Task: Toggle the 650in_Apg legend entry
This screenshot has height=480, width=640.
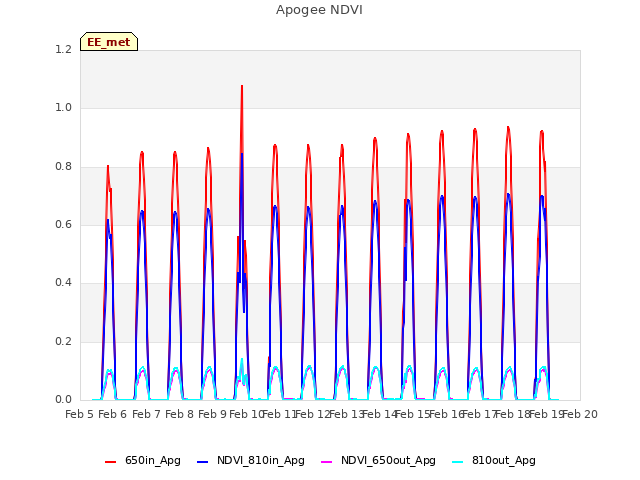Action: click(143, 460)
